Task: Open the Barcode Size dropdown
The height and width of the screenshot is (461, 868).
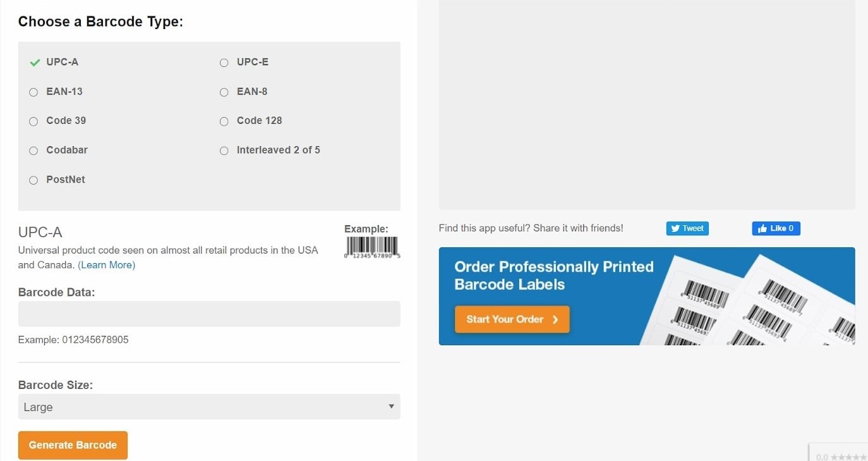Action: [208, 407]
